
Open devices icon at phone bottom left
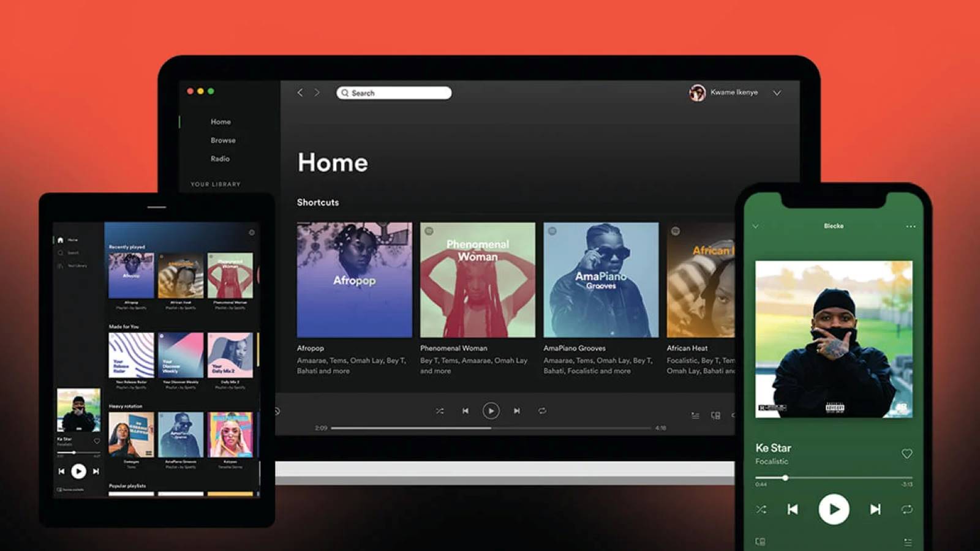760,542
